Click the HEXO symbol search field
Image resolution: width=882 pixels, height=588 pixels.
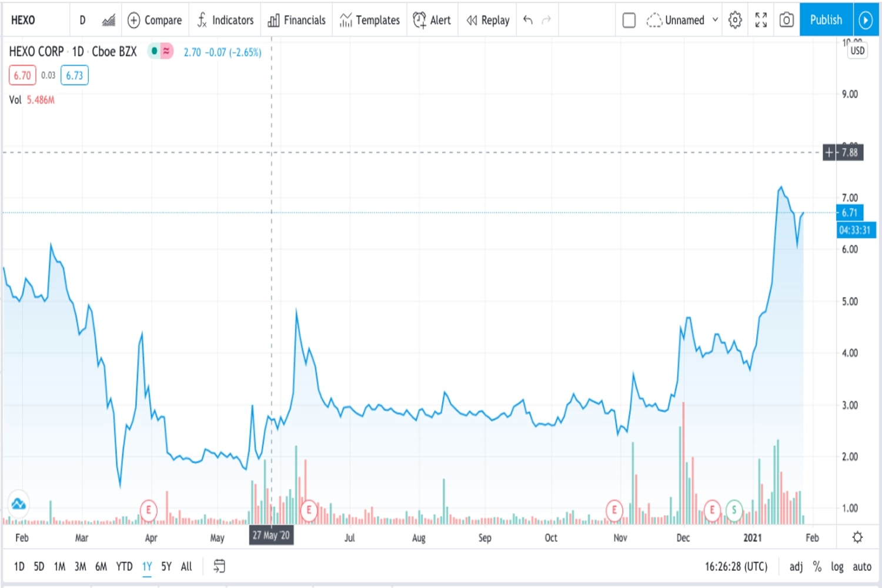click(x=35, y=20)
